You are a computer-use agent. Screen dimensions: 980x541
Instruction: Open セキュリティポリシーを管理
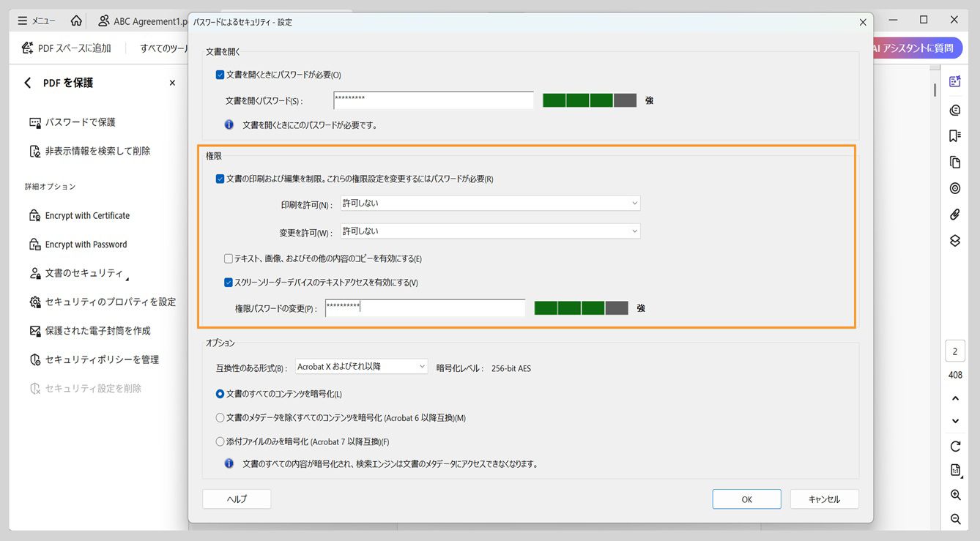94,359
